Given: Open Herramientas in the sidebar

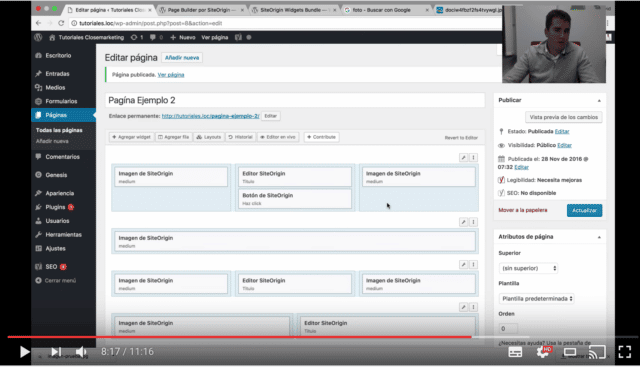Looking at the screenshot, I should tap(63, 235).
